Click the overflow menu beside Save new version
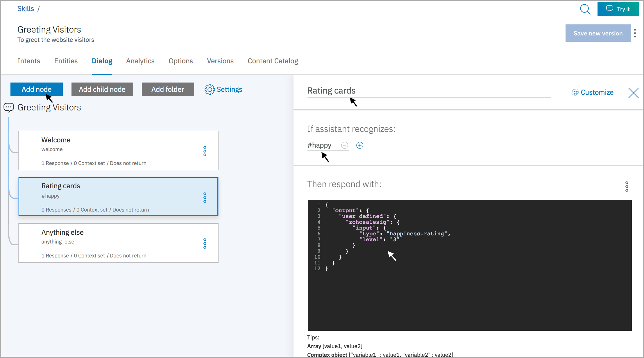 tap(635, 33)
